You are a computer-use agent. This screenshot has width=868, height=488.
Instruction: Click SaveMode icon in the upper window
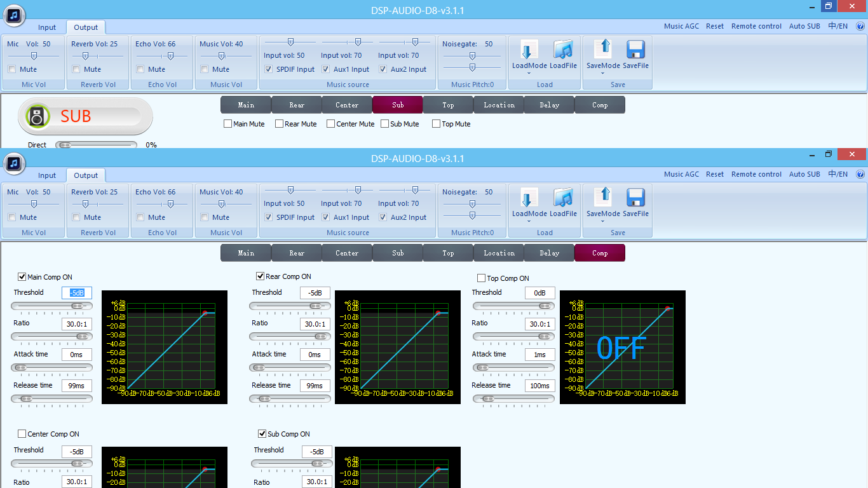(x=602, y=50)
